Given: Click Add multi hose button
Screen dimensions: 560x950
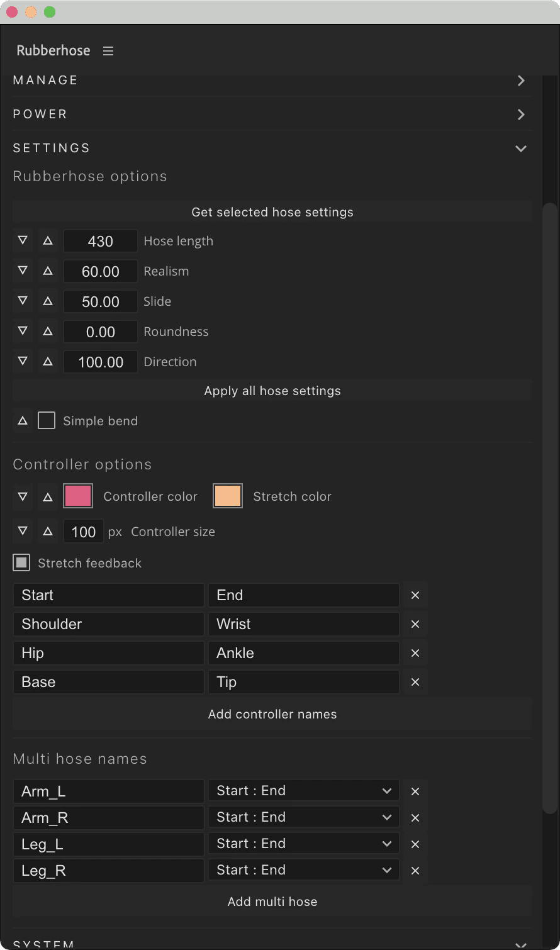Looking at the screenshot, I should (272, 902).
